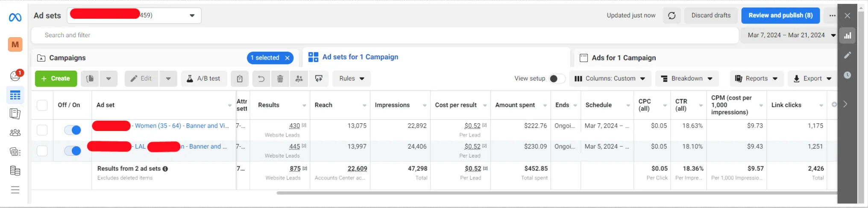Click the Search and filter field

point(384,36)
